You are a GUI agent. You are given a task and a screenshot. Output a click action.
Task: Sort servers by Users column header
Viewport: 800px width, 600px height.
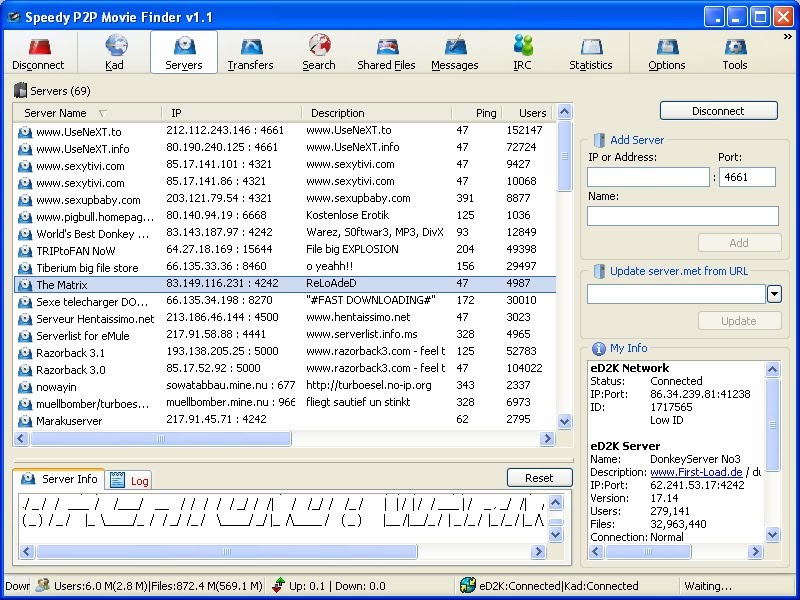(529, 113)
